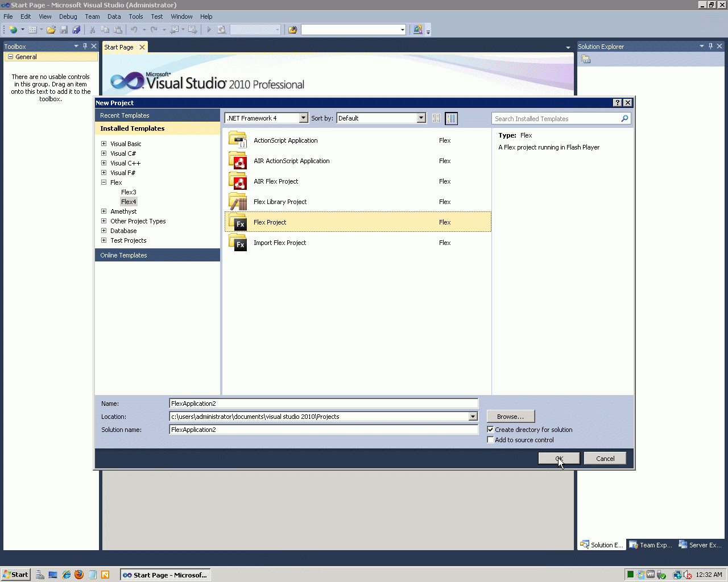The height and width of the screenshot is (582, 728).
Task: Click the volume icon in system tray
Action: click(x=688, y=575)
